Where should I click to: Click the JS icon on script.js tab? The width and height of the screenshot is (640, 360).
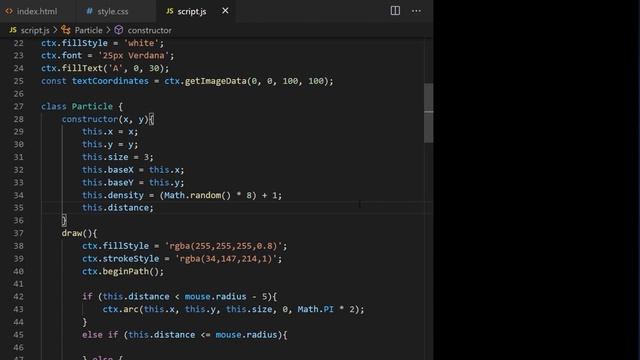[169, 11]
